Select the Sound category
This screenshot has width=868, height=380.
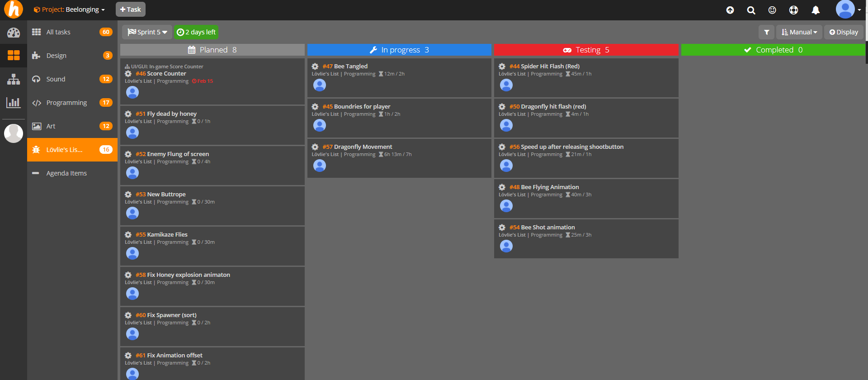[x=72, y=79]
